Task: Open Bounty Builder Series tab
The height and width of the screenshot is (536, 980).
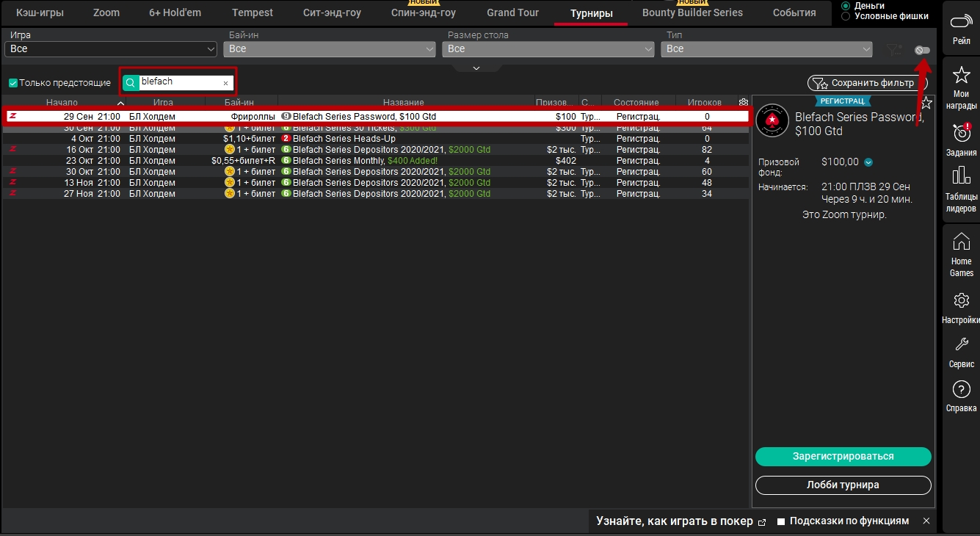Action: (x=692, y=12)
